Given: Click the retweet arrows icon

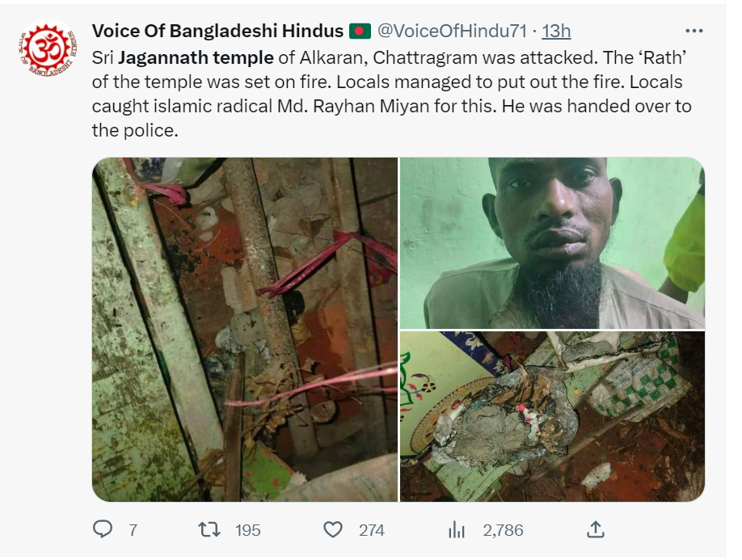Looking at the screenshot, I should pyautogui.click(x=209, y=529).
